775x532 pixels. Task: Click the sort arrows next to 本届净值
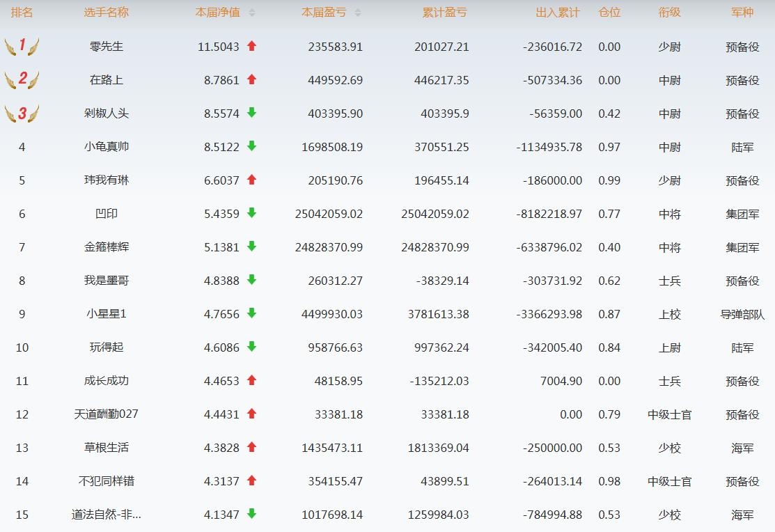pyautogui.click(x=252, y=13)
